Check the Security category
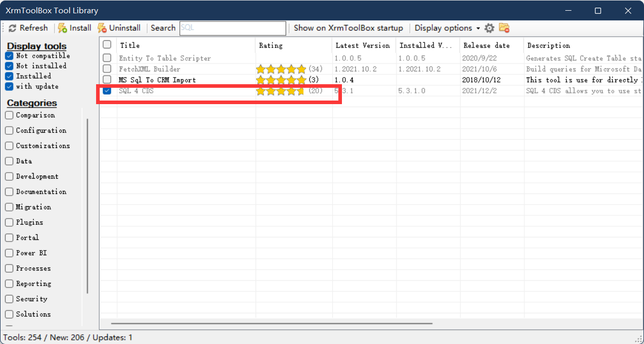Viewport: 644px width, 344px height. click(x=9, y=299)
